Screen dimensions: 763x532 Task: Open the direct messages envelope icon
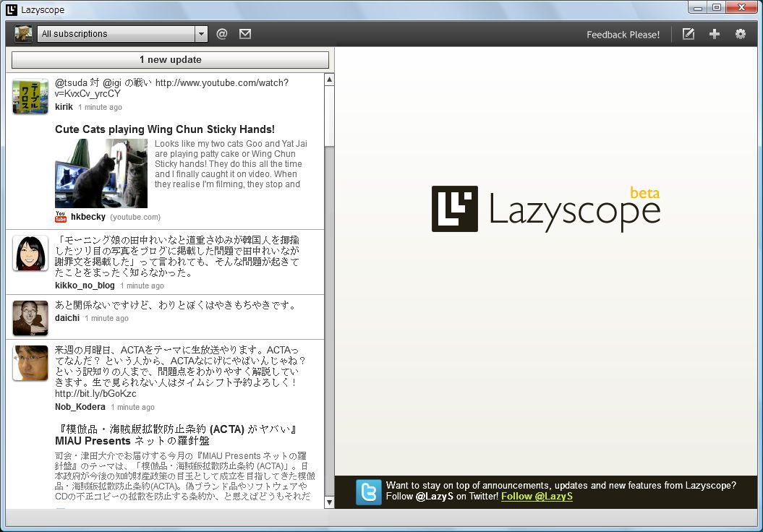[245, 34]
